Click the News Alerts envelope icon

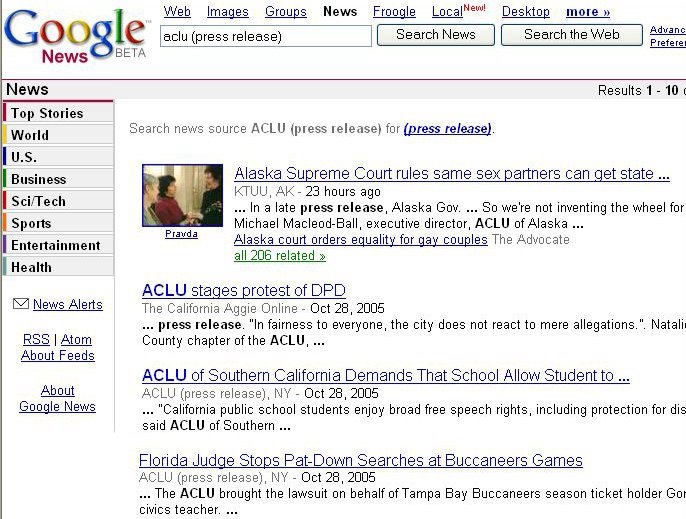(21, 304)
